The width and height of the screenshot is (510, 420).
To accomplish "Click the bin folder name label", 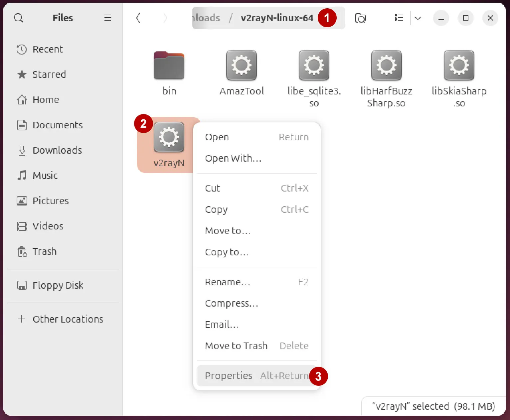I will (x=169, y=91).
